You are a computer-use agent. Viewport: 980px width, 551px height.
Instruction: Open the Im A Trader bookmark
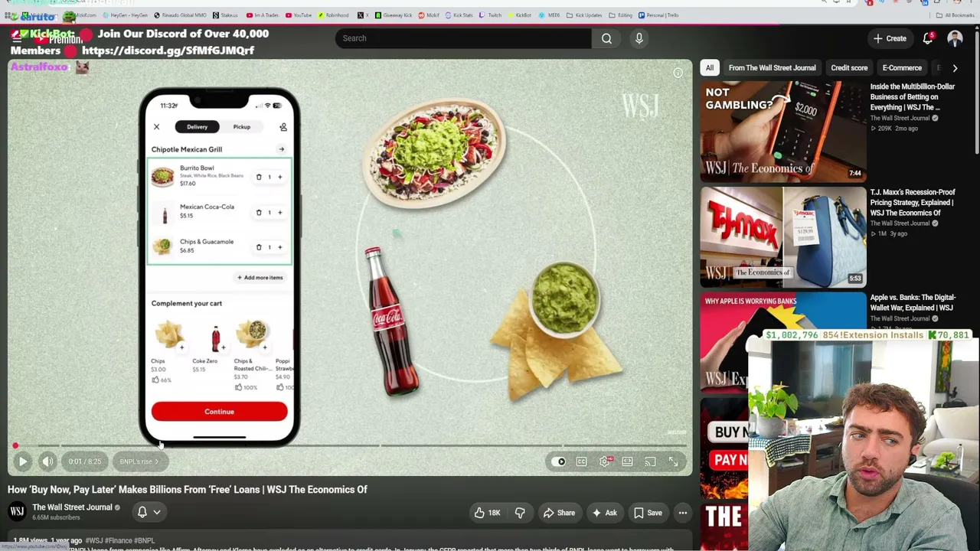(x=263, y=15)
